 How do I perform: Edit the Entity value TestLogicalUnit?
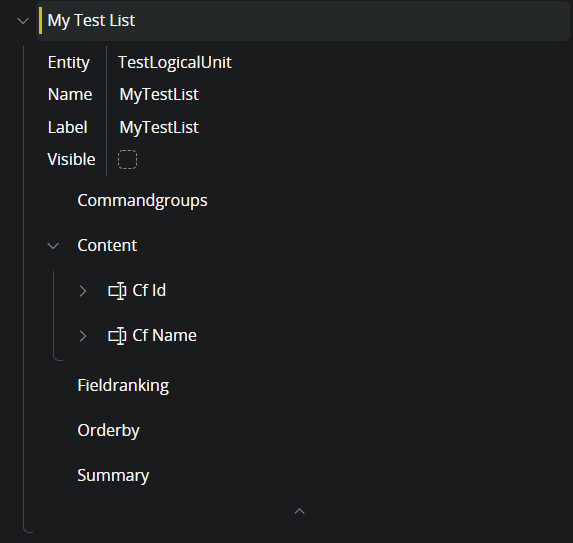coord(175,62)
